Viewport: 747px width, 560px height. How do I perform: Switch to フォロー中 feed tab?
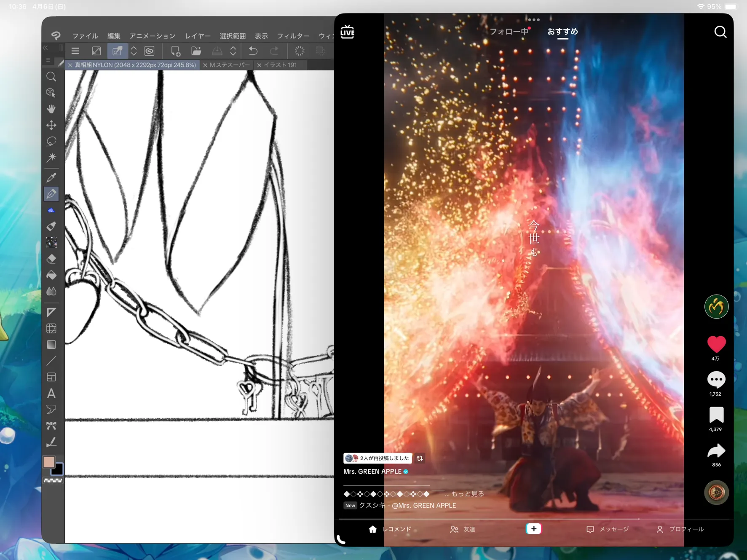[x=509, y=32]
